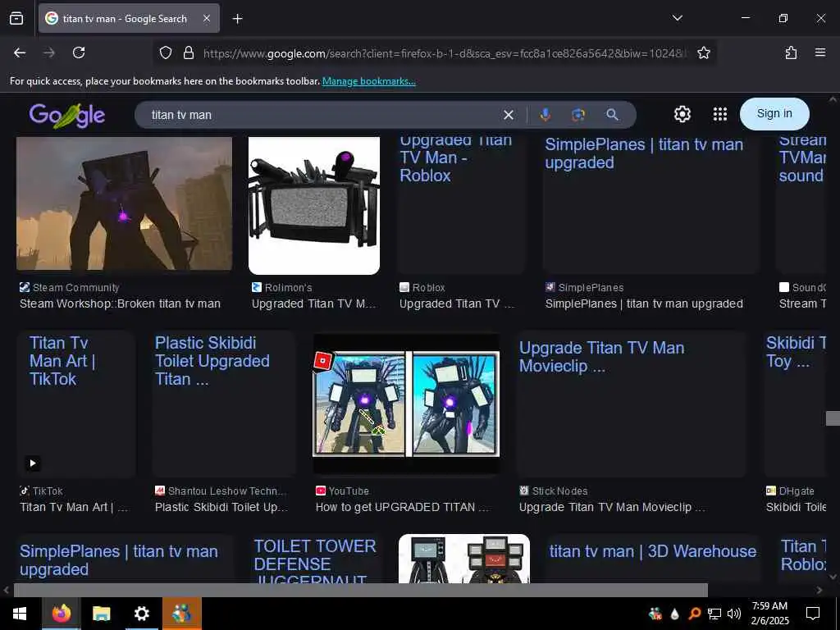The image size is (840, 630).
Task: Go back to the previous page
Action: [x=20, y=52]
